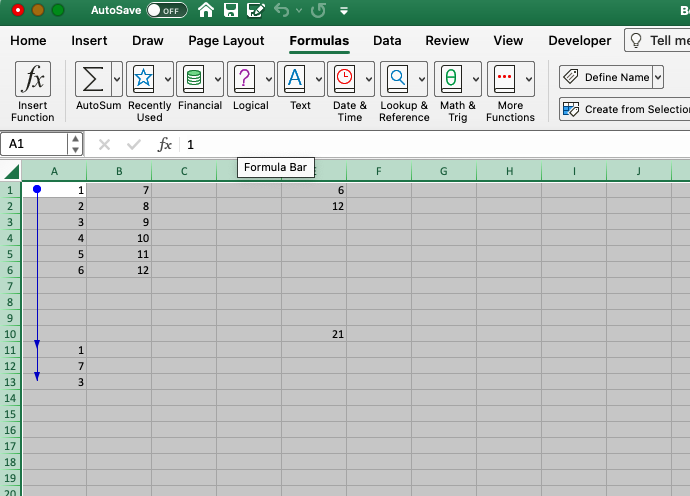
Task: Switch to the Data tab
Action: click(x=387, y=40)
